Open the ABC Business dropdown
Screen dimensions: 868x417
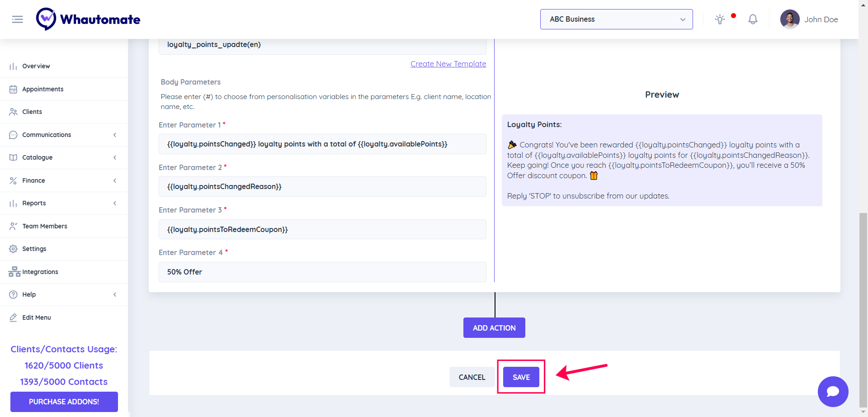click(616, 19)
